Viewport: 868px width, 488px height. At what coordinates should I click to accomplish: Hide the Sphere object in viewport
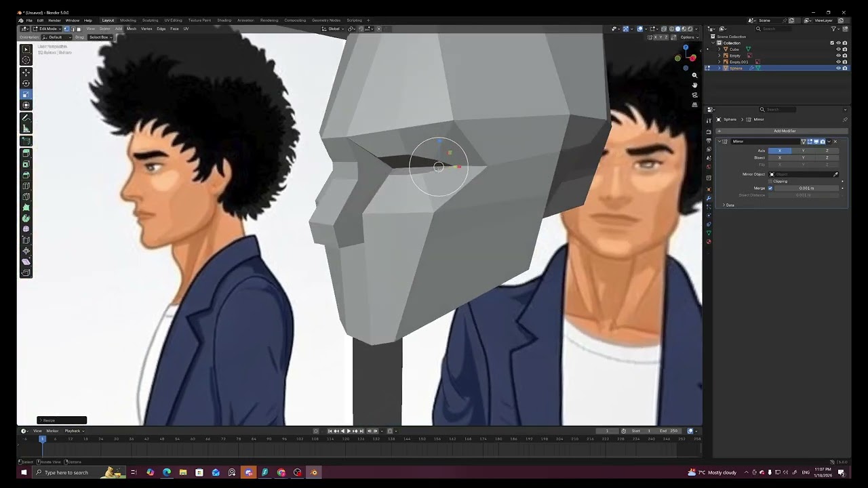(x=838, y=68)
